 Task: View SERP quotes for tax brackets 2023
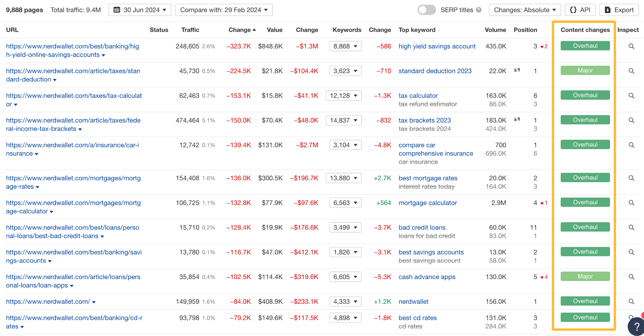click(517, 120)
